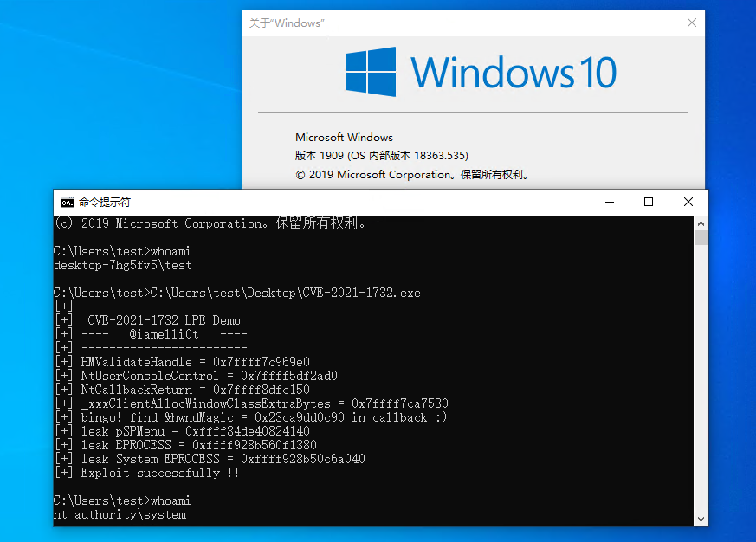Click the "leak EPROCESS = 0xffff928b560f1380" line

click(185, 445)
